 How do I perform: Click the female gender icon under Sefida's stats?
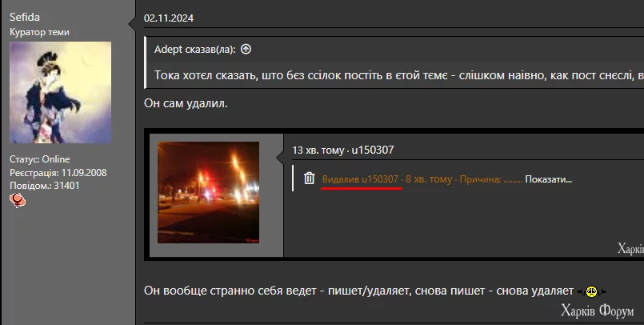click(x=18, y=200)
